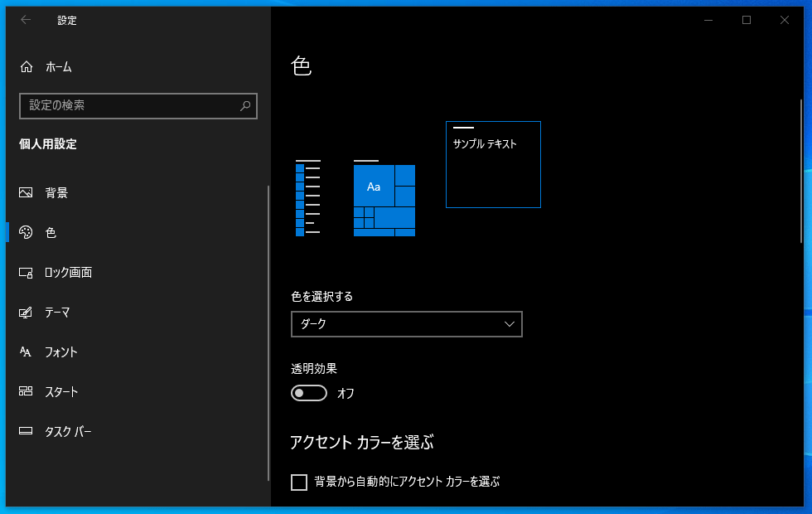Select the フォント Aa icon
The width and height of the screenshot is (812, 514).
tap(24, 352)
